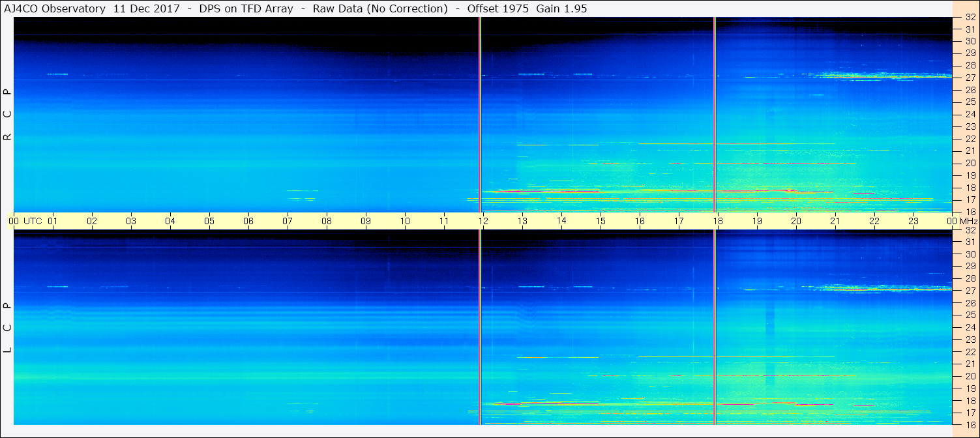Screen dimensions: 980x438
Task: Click the '31' MHz label on LCP scale
Action: pos(970,242)
